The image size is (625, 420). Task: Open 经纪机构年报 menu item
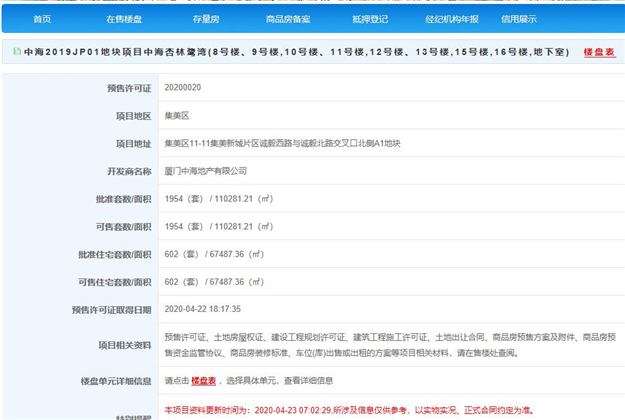[452, 19]
